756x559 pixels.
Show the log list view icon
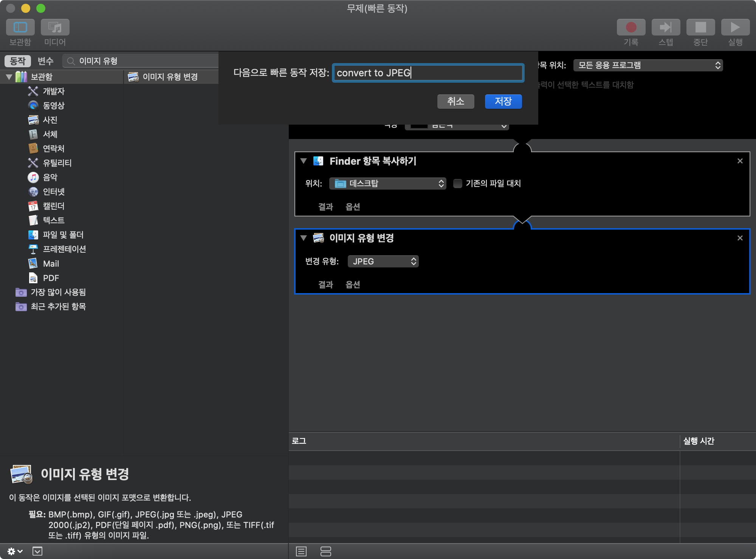pos(301,551)
